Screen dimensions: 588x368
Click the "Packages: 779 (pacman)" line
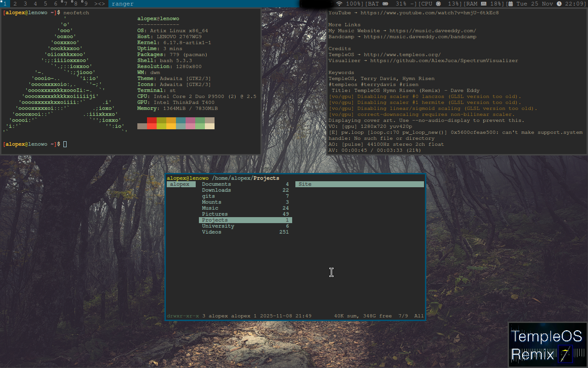[x=172, y=55]
